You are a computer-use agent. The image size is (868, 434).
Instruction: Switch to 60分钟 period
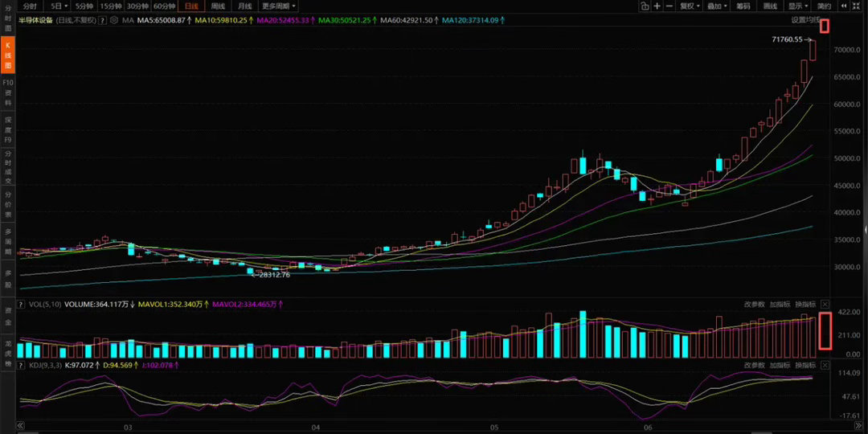[165, 6]
